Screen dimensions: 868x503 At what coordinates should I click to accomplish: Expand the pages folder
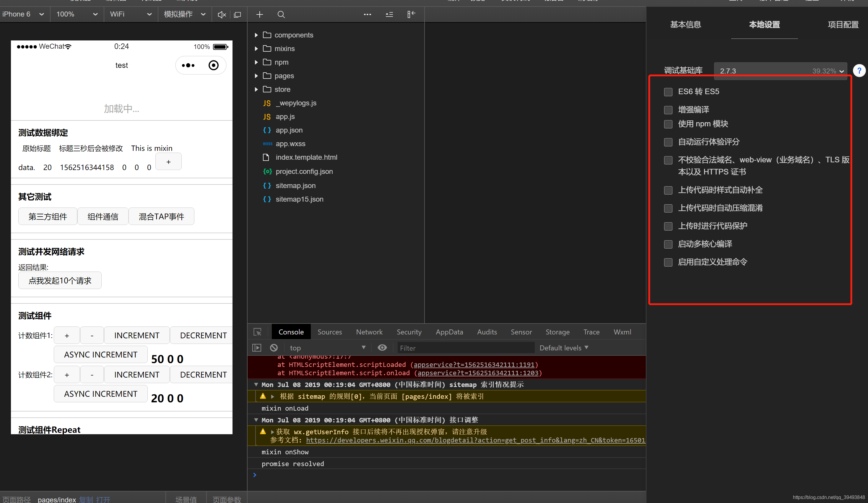(x=256, y=76)
